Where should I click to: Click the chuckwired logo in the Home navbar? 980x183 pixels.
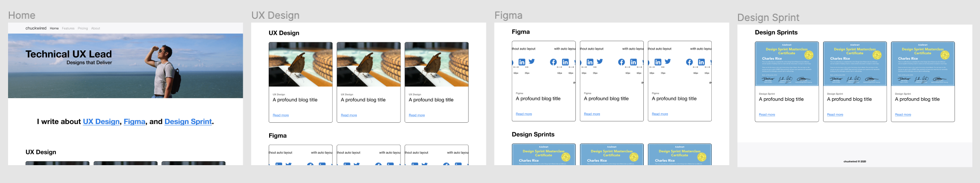tap(36, 28)
